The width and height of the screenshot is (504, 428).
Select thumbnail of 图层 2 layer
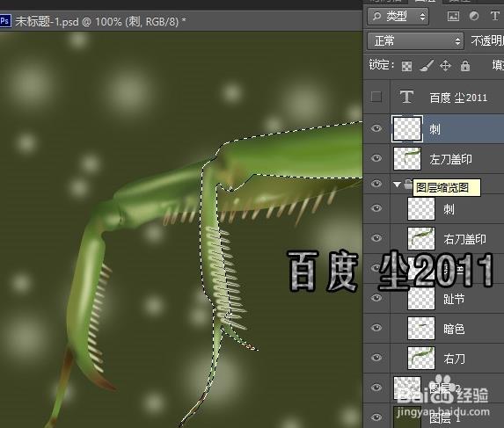(x=407, y=388)
